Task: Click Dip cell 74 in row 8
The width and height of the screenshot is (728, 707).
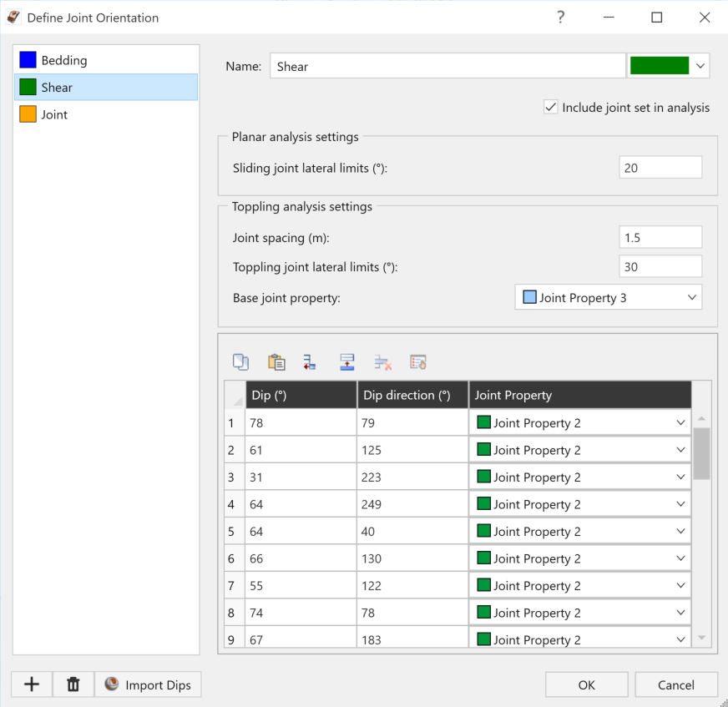Action: click(301, 613)
